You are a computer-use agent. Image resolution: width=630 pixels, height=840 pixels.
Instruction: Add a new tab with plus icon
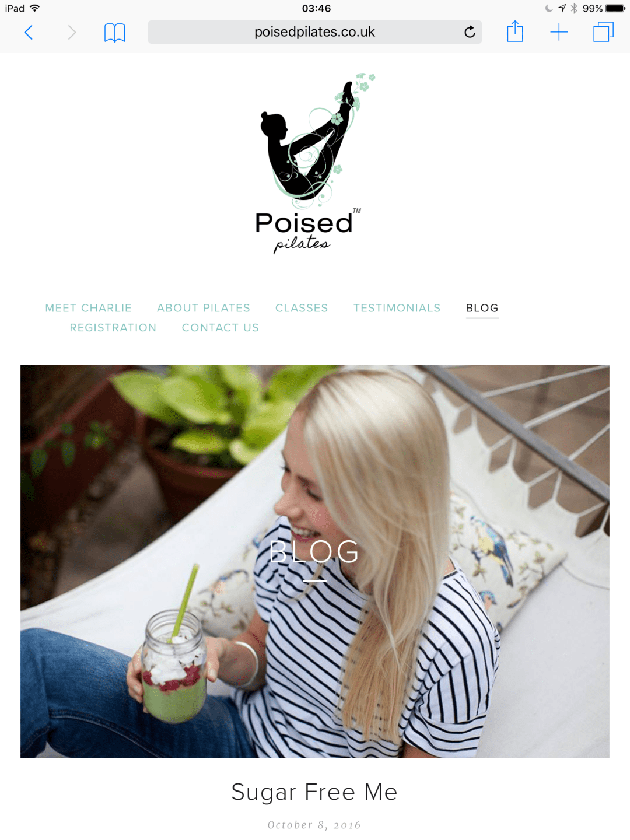pyautogui.click(x=559, y=32)
